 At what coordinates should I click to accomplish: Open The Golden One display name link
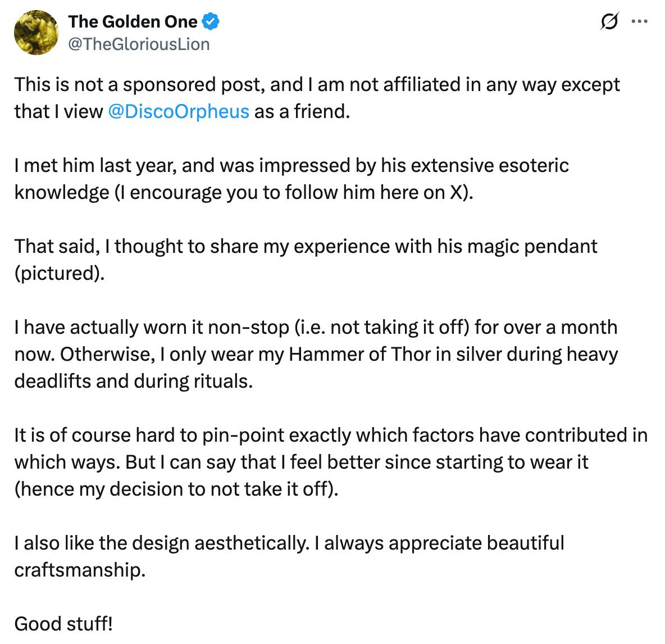(133, 22)
